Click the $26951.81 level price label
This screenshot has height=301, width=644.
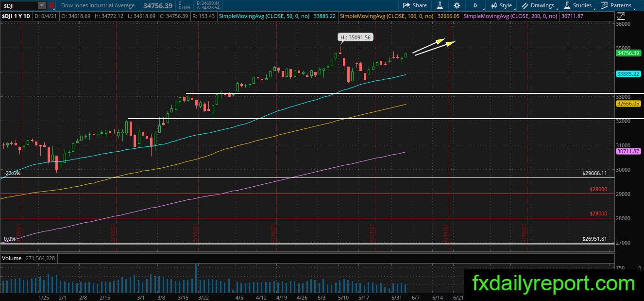[x=595, y=239]
